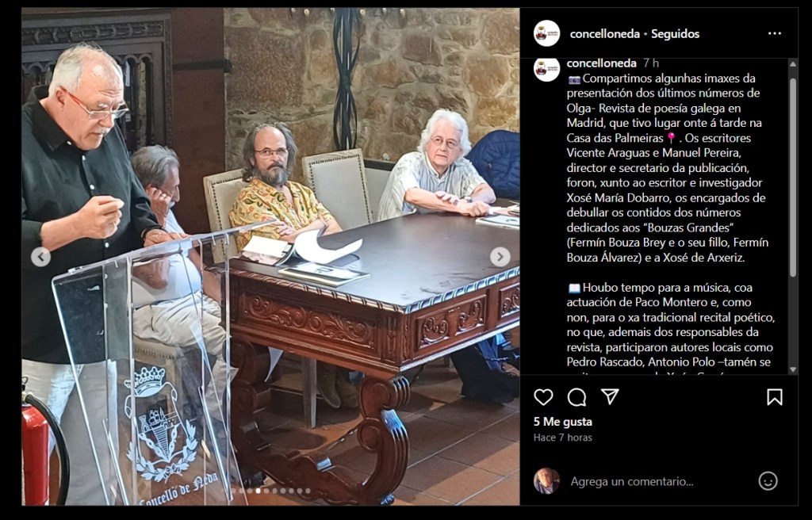View the 5 Me gusta likes list
This screenshot has width=812, height=520.
(563, 422)
